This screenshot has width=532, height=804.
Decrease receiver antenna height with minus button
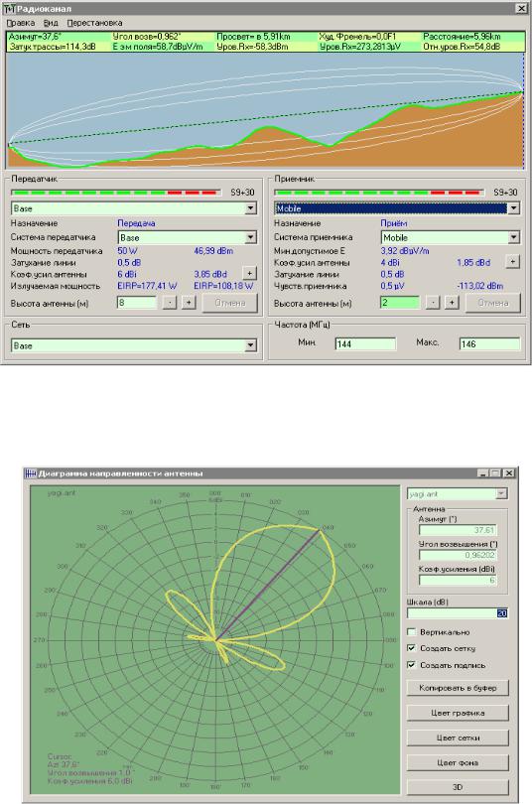pyautogui.click(x=433, y=303)
